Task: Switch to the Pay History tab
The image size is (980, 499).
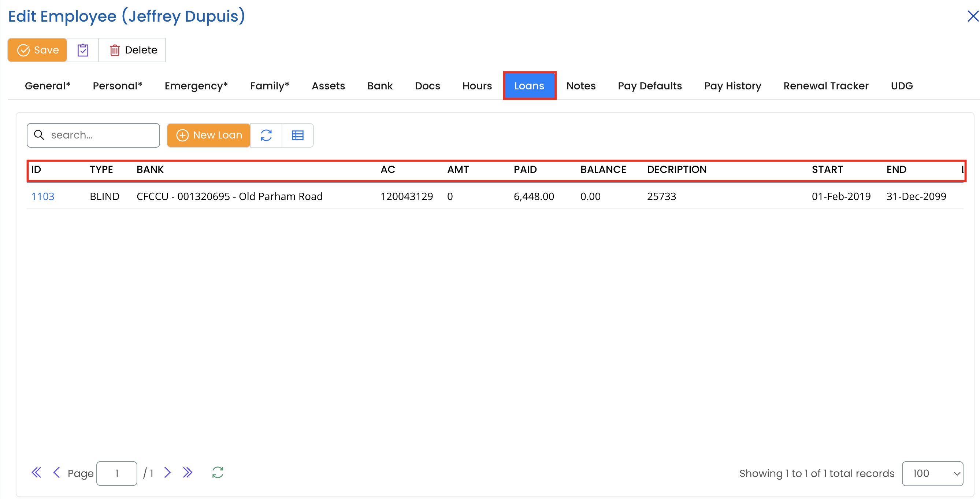Action: click(x=732, y=86)
